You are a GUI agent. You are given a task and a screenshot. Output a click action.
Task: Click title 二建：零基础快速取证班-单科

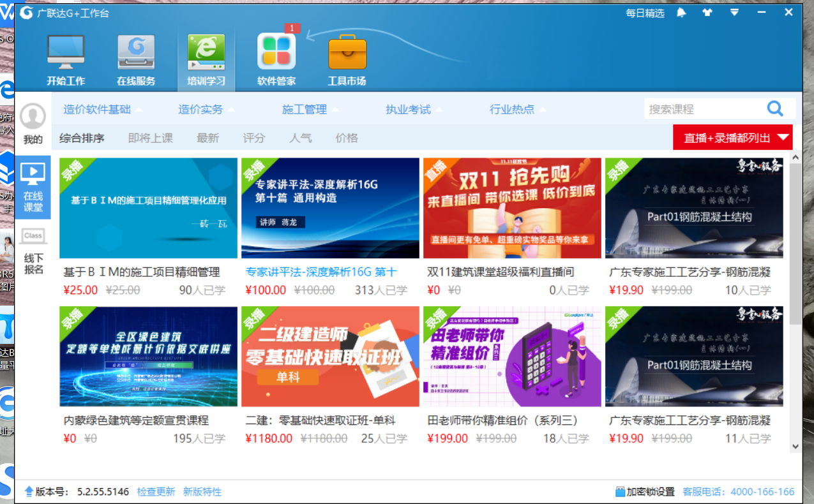pos(320,421)
